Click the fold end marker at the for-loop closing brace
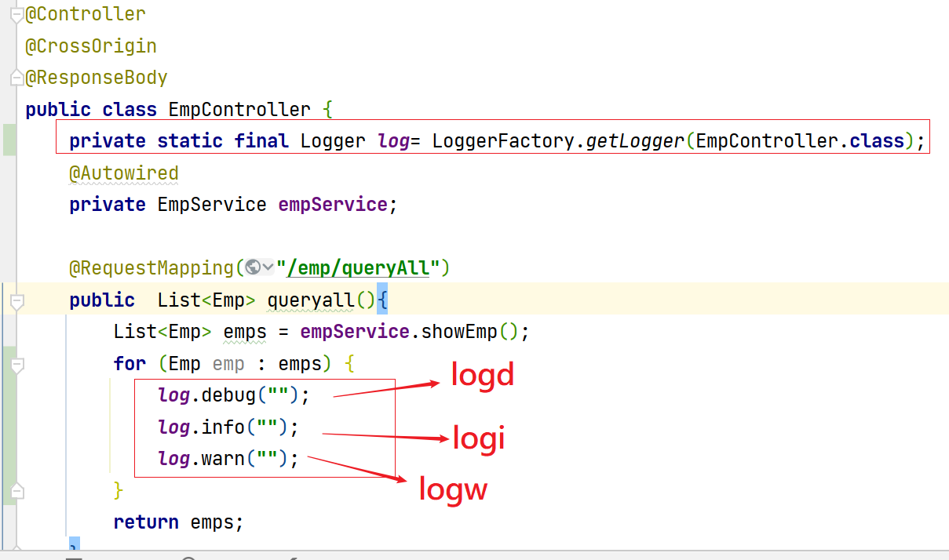 point(17,491)
